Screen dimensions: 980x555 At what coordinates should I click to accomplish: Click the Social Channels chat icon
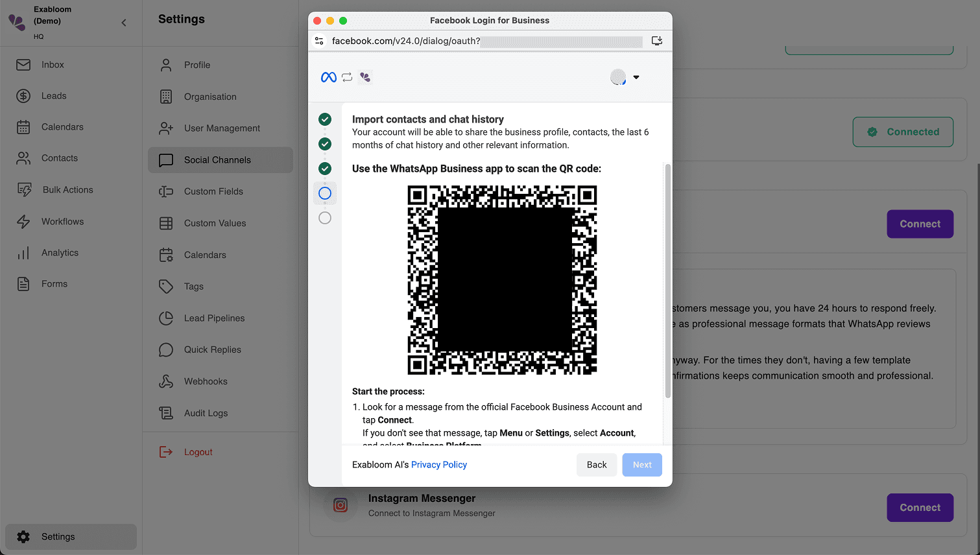coord(166,160)
